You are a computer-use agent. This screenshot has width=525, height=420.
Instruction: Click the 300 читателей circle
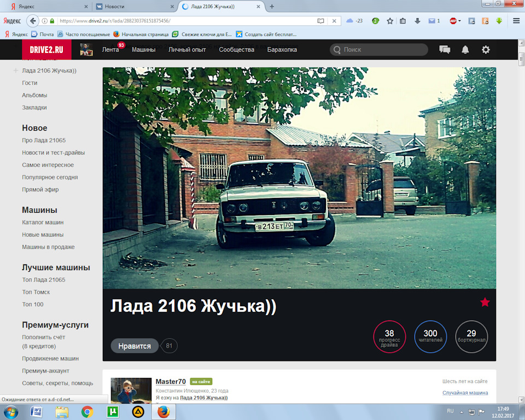click(x=430, y=337)
